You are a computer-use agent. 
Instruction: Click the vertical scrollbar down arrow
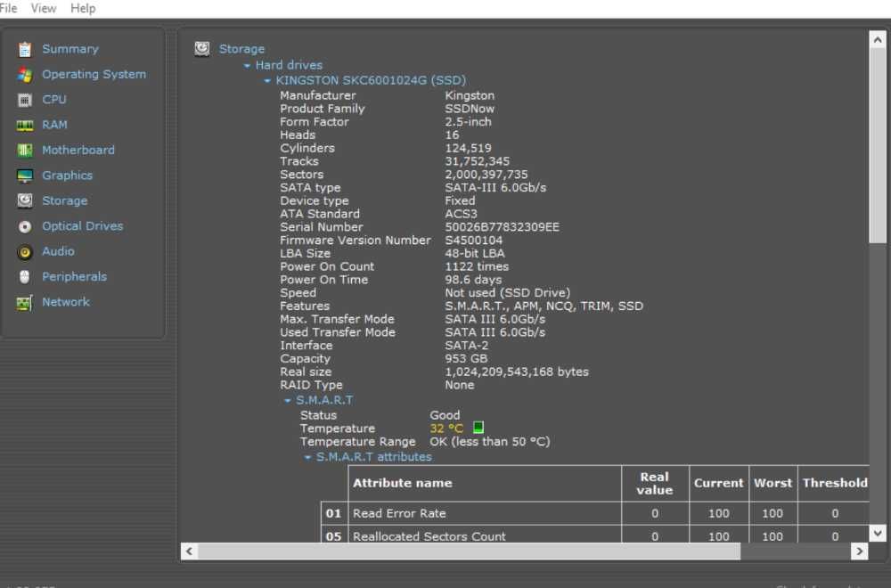click(x=878, y=533)
